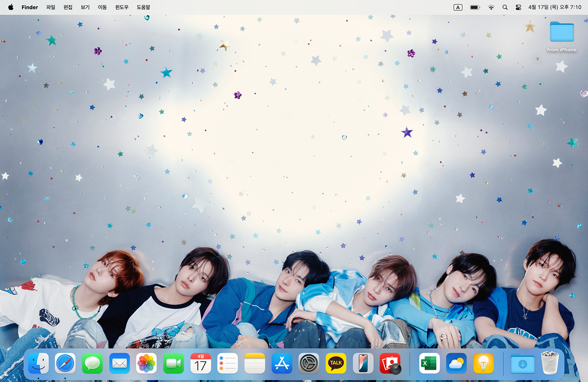This screenshot has width=588, height=382.
Task: Open the Wi-Fi status menu
Action: (491, 7)
